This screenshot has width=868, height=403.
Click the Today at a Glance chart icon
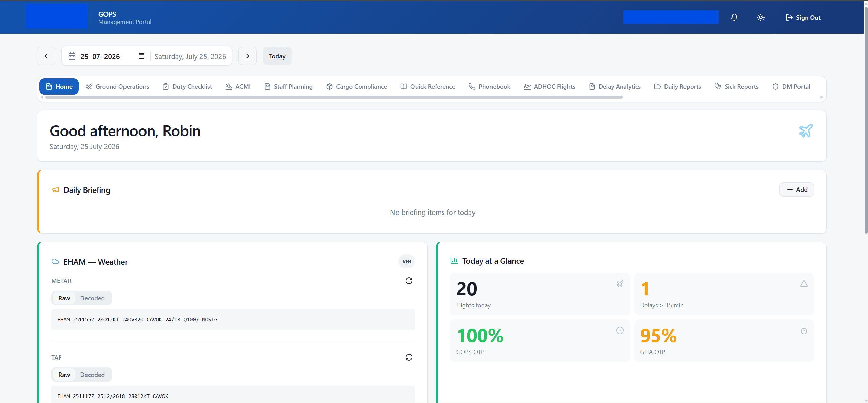coord(454,260)
